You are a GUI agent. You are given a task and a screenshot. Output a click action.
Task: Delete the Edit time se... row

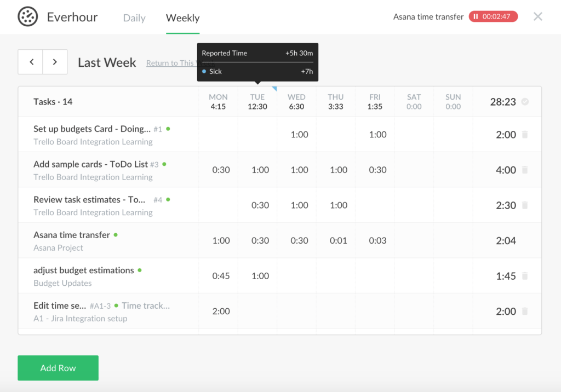click(525, 311)
